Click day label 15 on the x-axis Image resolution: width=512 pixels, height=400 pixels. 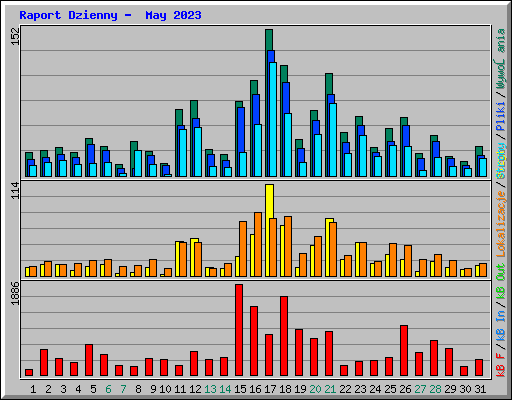240,389
